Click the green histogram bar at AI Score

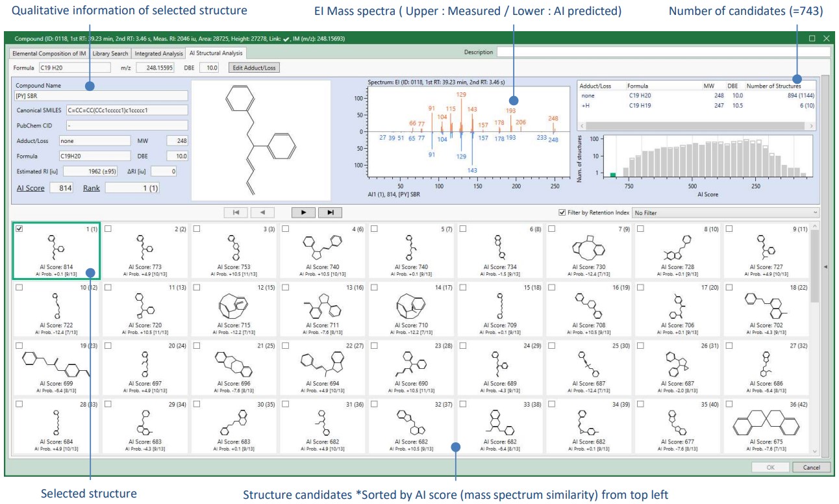click(613, 175)
